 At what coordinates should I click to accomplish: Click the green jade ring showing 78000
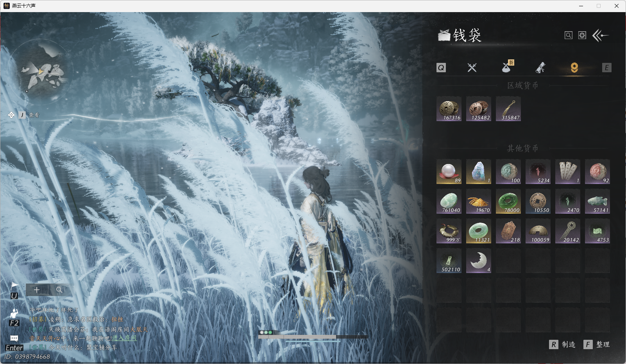pos(508,202)
